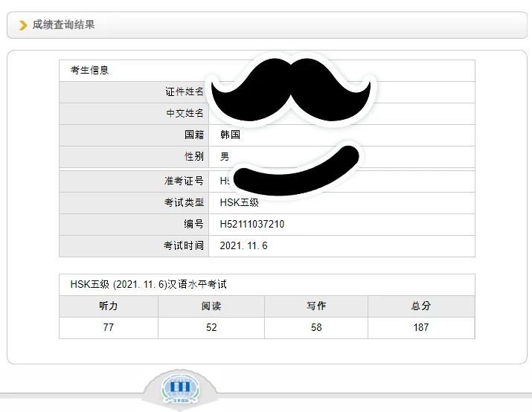The width and height of the screenshot is (532, 412).
Task: Click the 汉考国际 logo at page bottom
Action: pos(180,390)
